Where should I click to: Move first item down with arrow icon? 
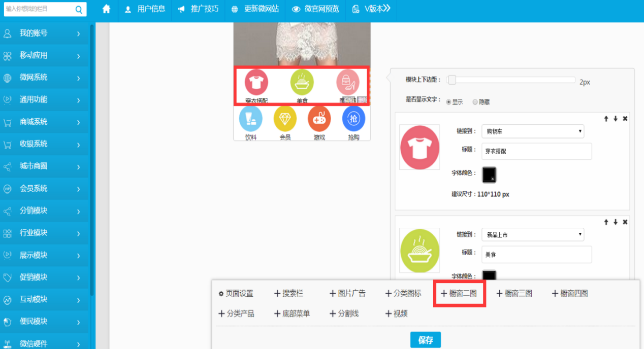point(616,119)
